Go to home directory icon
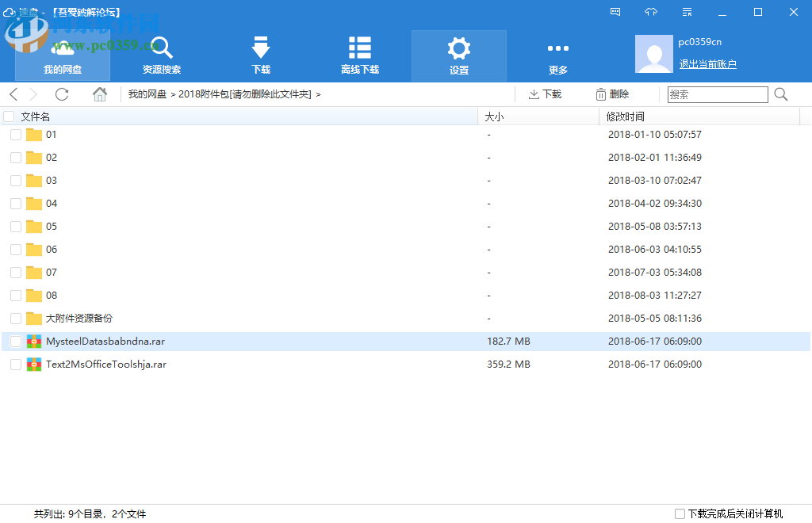 coord(99,94)
